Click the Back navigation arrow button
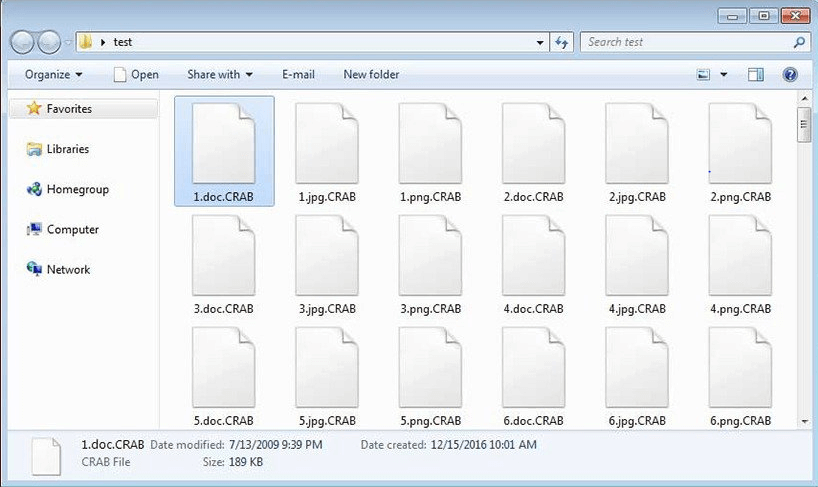Image resolution: width=818 pixels, height=487 pixels. click(23, 42)
